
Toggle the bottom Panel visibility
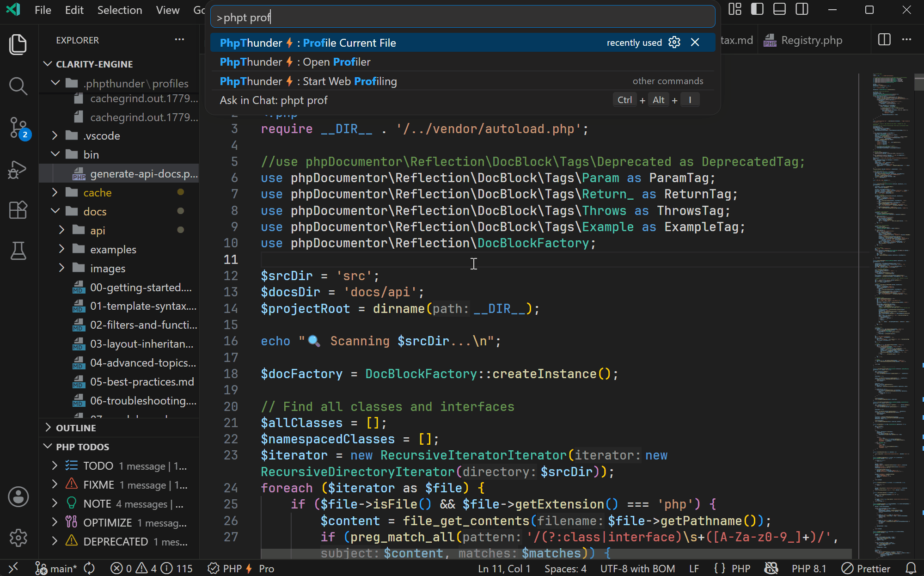(x=779, y=9)
